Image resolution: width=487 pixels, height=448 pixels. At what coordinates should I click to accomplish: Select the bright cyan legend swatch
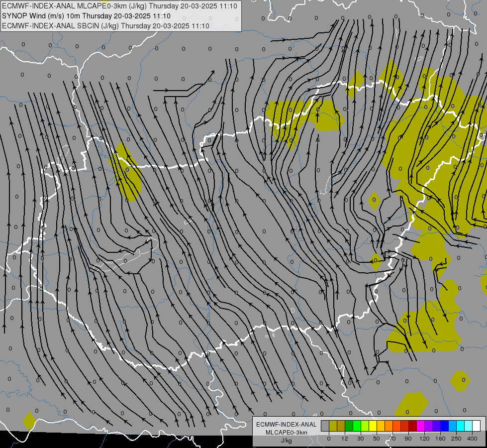click(461, 426)
